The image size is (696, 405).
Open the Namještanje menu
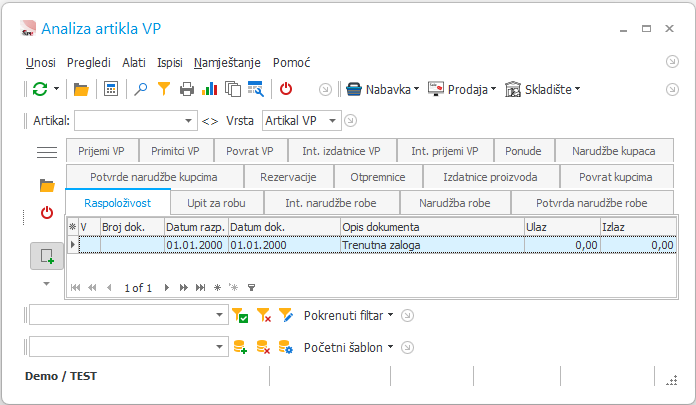pos(227,63)
